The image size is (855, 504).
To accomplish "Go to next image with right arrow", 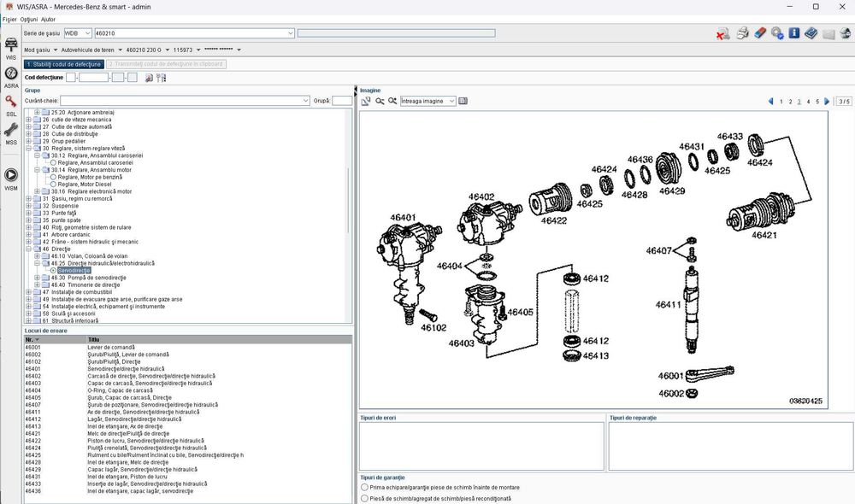I will (827, 102).
